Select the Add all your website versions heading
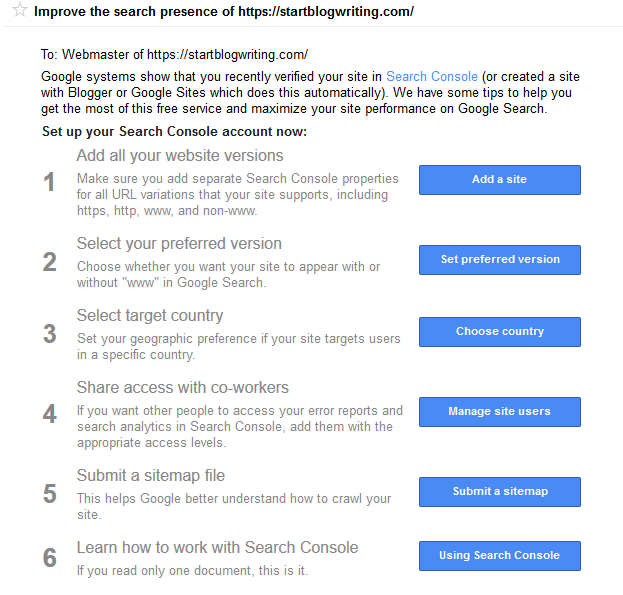This screenshot has height=595, width=623. pos(180,155)
